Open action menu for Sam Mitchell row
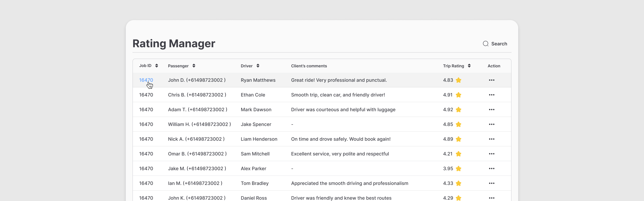 point(492,154)
